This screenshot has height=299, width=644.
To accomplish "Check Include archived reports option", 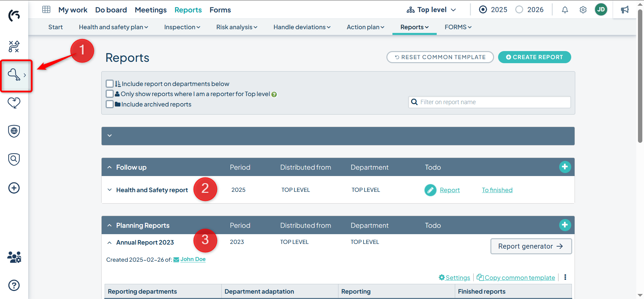I will point(110,104).
